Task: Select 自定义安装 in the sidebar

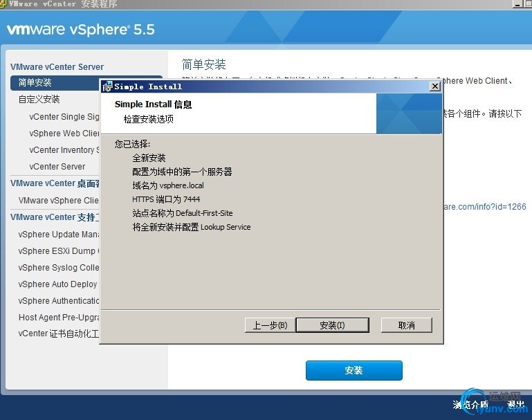Action: [39, 100]
